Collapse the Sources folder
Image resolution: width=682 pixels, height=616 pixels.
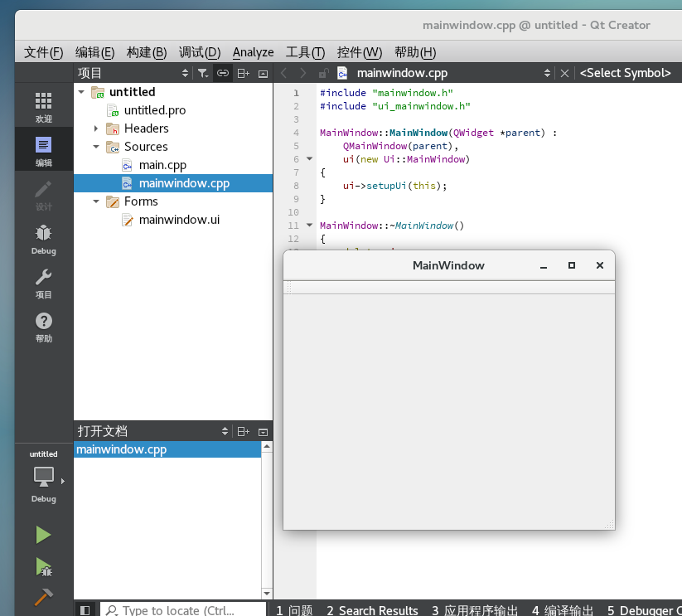tap(96, 147)
